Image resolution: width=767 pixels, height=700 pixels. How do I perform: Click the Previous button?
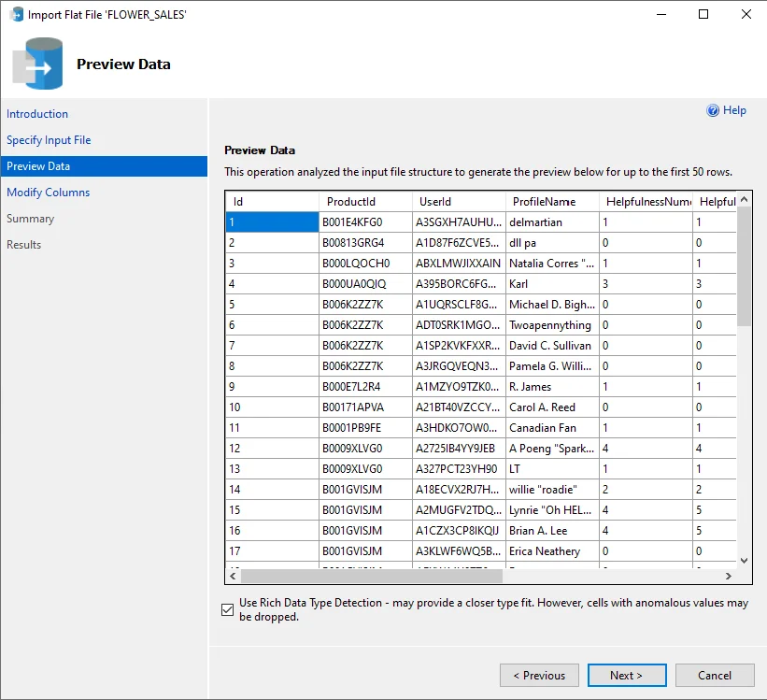click(539, 675)
